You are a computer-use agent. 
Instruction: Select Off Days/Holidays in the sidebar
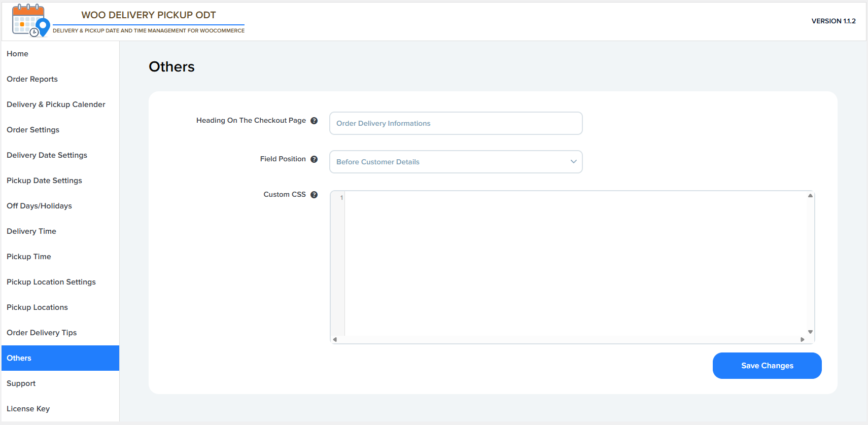point(39,206)
